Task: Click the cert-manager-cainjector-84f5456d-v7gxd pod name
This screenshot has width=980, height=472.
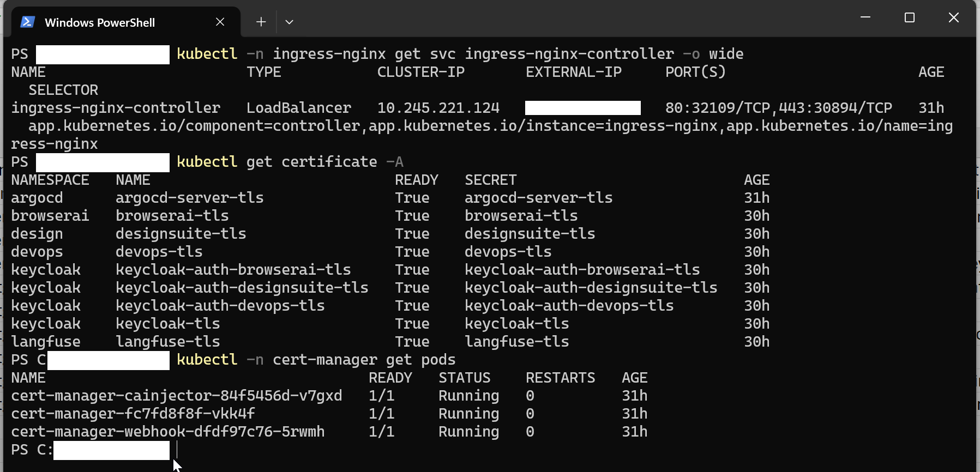Action: (x=177, y=396)
